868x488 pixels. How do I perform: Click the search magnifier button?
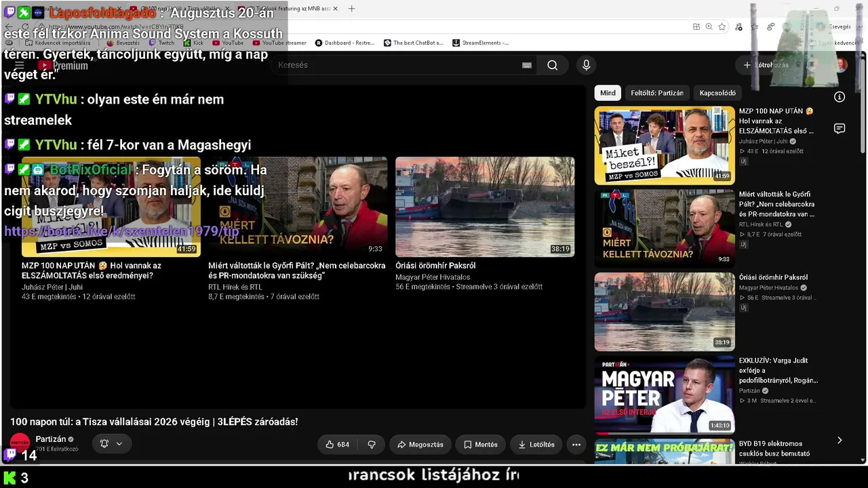pos(553,65)
